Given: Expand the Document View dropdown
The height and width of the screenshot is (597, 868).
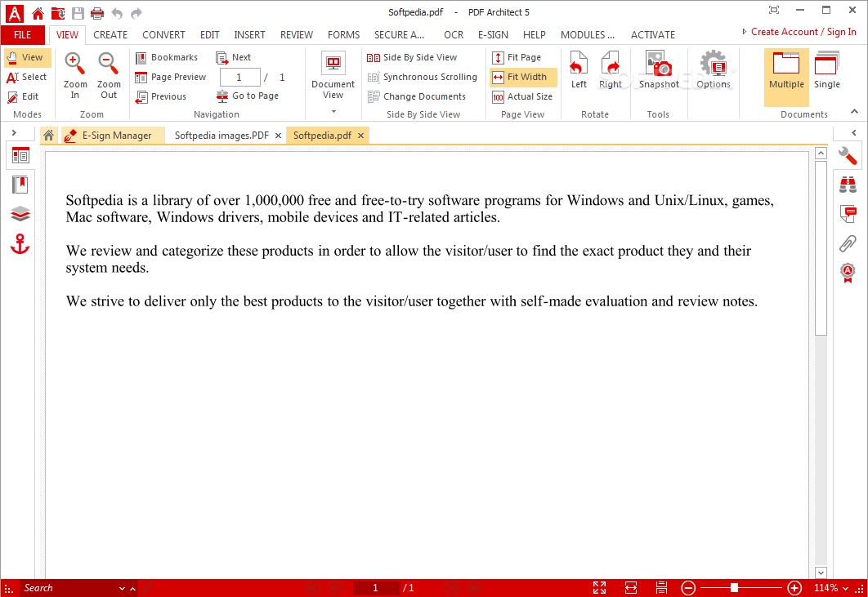Looking at the screenshot, I should [x=333, y=112].
